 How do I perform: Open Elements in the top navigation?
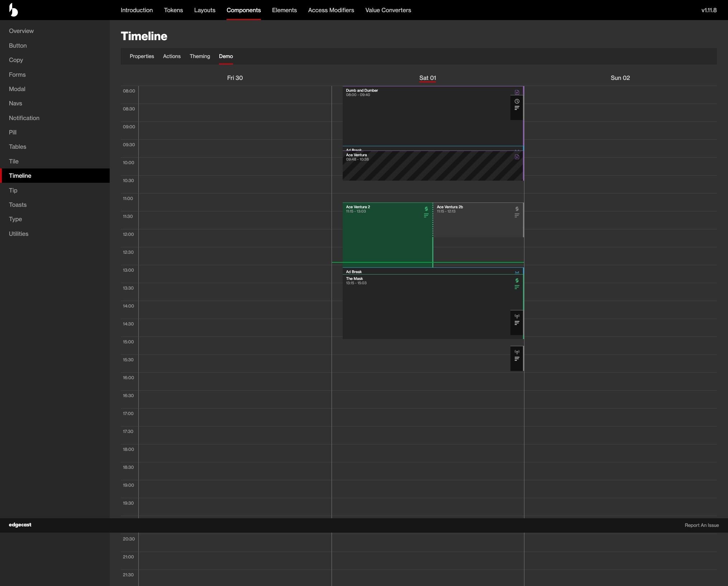284,10
